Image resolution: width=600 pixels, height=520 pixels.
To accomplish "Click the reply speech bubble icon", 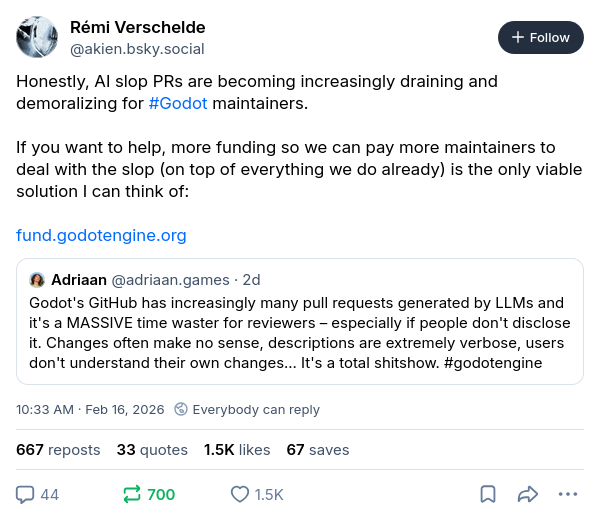I will click(x=26, y=494).
